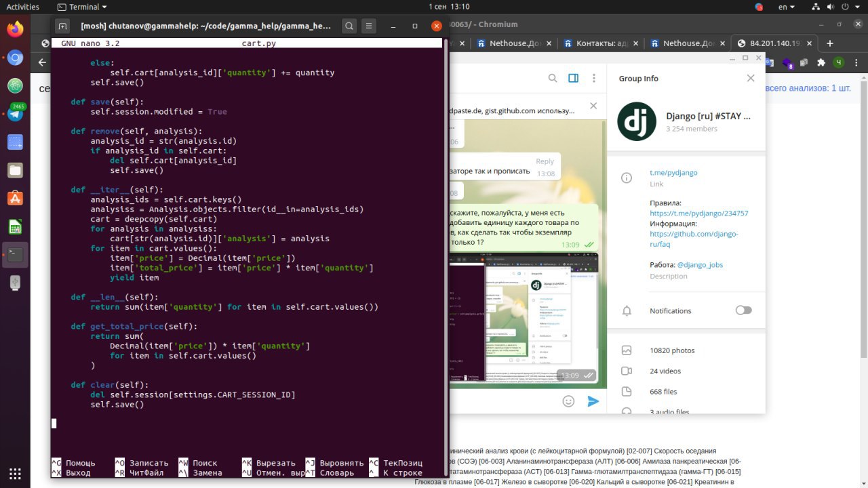Open a new terminal tab with the header icon
This screenshot has width=868, height=488.
click(x=62, y=26)
